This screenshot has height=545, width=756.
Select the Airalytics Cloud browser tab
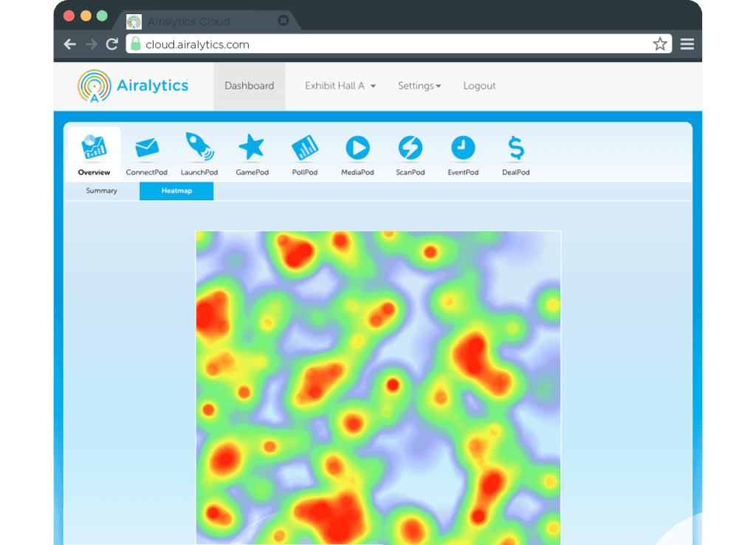point(207,21)
